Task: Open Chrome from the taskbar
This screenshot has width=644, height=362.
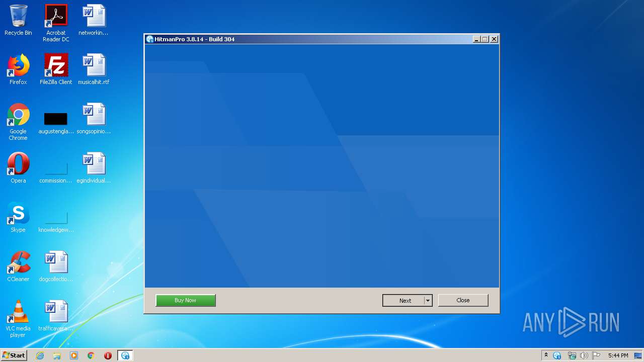Action: point(91,355)
